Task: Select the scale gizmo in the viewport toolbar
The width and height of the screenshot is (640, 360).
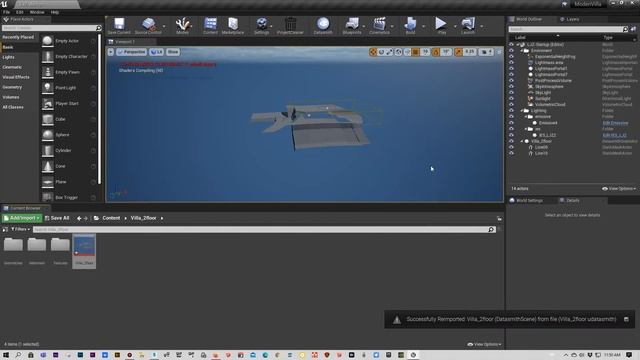Action: click(x=389, y=52)
